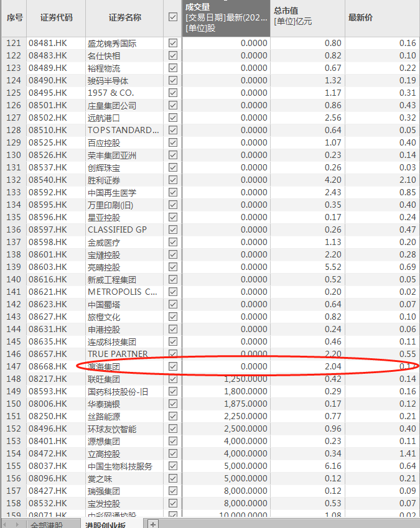Screen dimensions: 420x528
Task: Select volume value 1,250.0000
Action: point(246,379)
